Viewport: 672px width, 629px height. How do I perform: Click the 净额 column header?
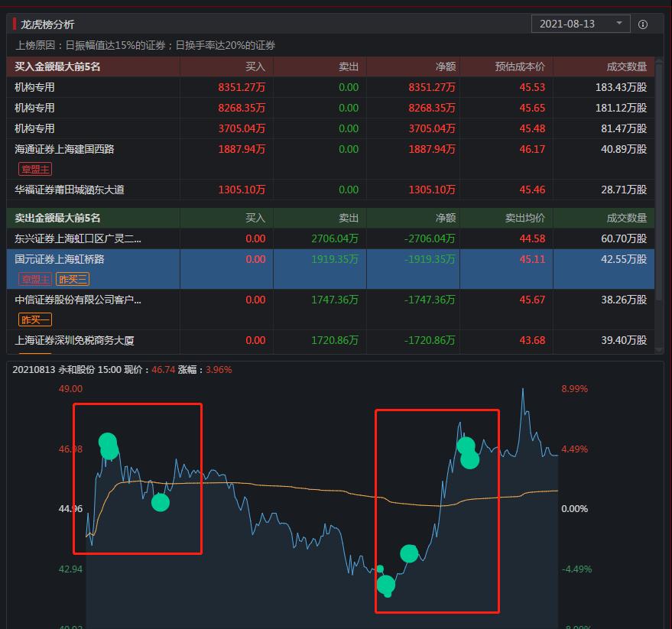[x=443, y=66]
